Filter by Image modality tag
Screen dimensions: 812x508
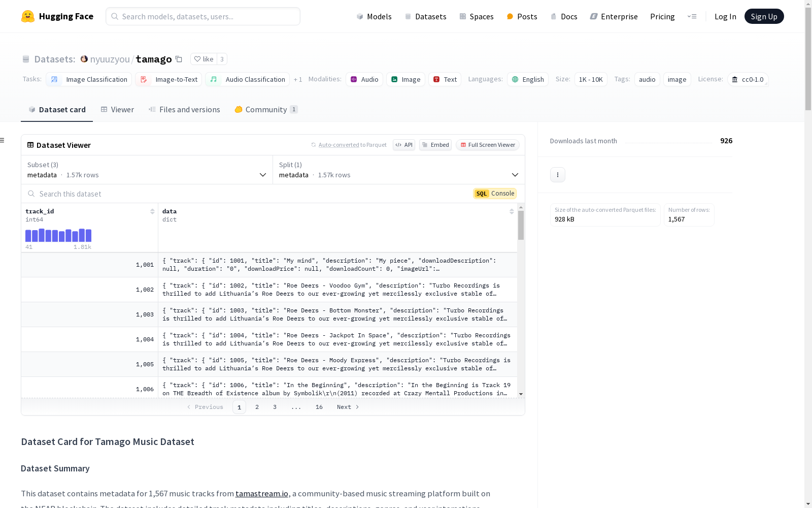pos(405,79)
